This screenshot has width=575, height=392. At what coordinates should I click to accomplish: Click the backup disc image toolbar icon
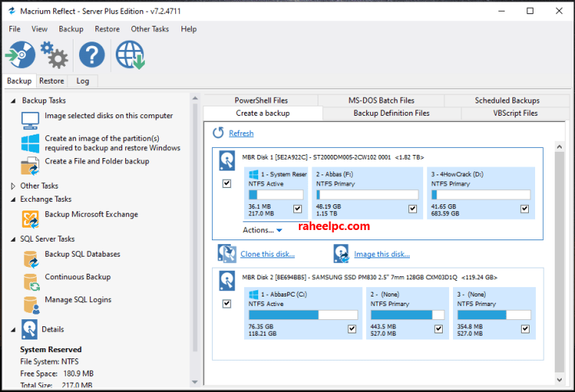(20, 55)
